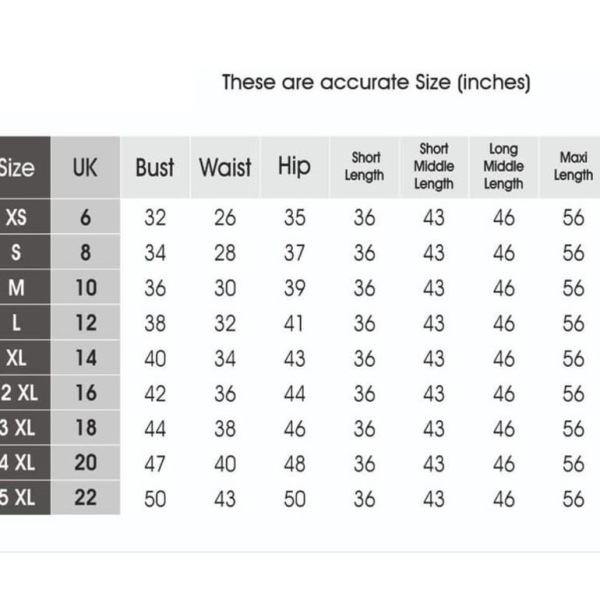Click the Short Middle Length header
The width and height of the screenshot is (600, 600).
tap(433, 166)
